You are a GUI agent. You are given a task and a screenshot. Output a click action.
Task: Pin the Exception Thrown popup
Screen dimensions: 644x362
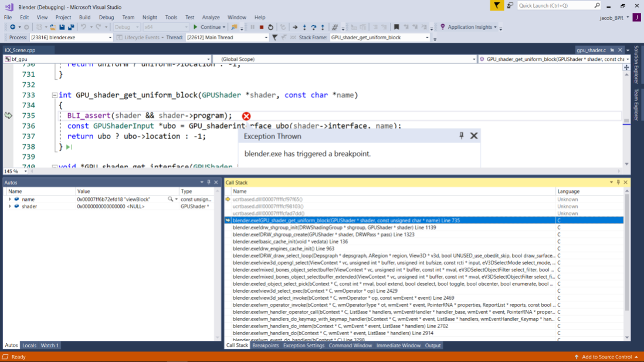tap(461, 136)
